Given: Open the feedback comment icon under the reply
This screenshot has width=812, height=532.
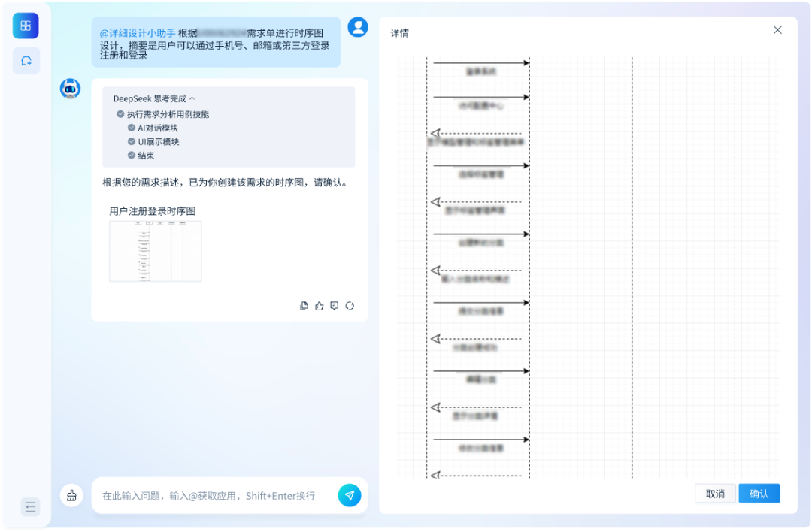Looking at the screenshot, I should (333, 306).
